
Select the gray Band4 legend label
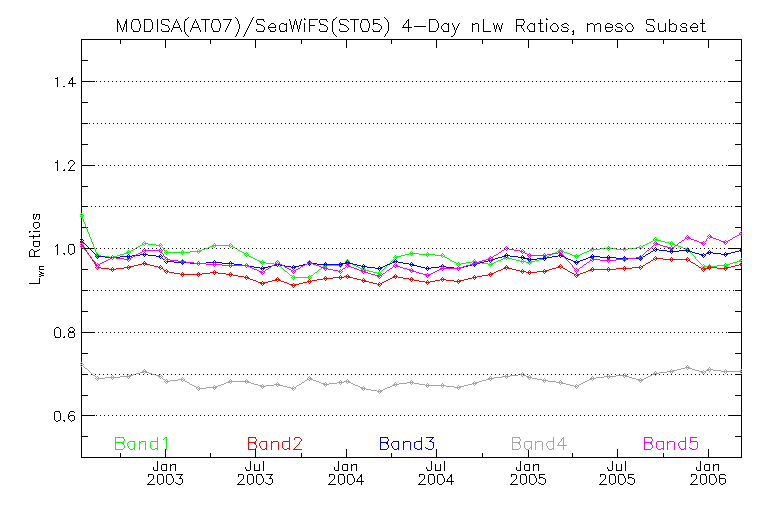539,444
